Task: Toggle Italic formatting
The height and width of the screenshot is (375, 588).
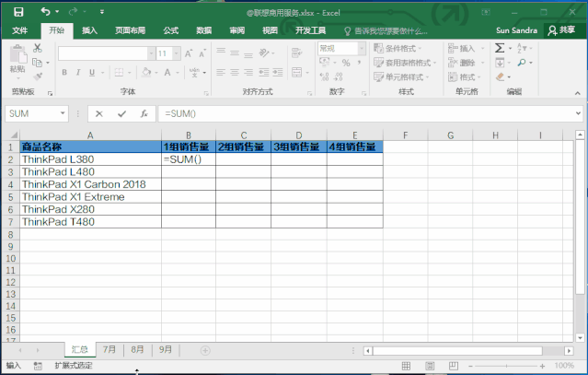Action: [x=78, y=73]
